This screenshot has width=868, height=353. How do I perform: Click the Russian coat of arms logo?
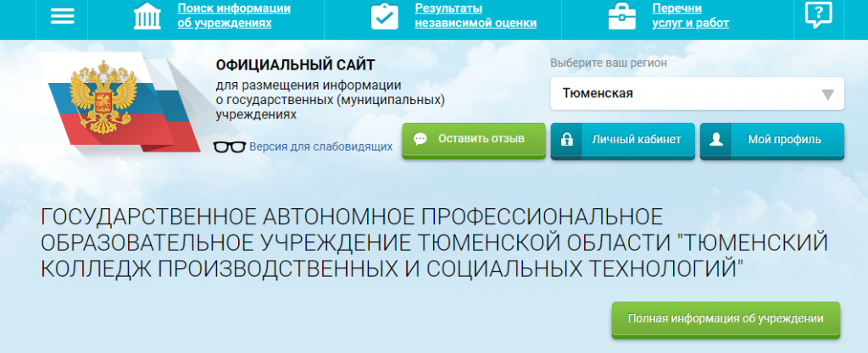(103, 98)
